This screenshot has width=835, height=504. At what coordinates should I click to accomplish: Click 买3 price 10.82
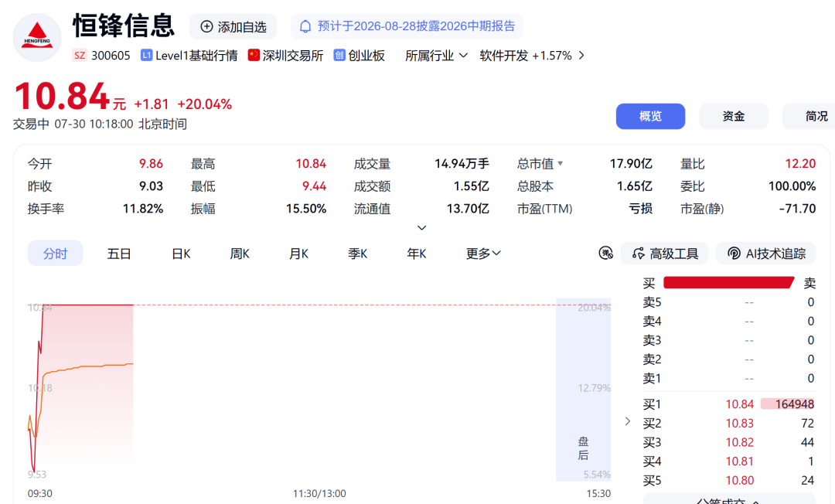[740, 442]
